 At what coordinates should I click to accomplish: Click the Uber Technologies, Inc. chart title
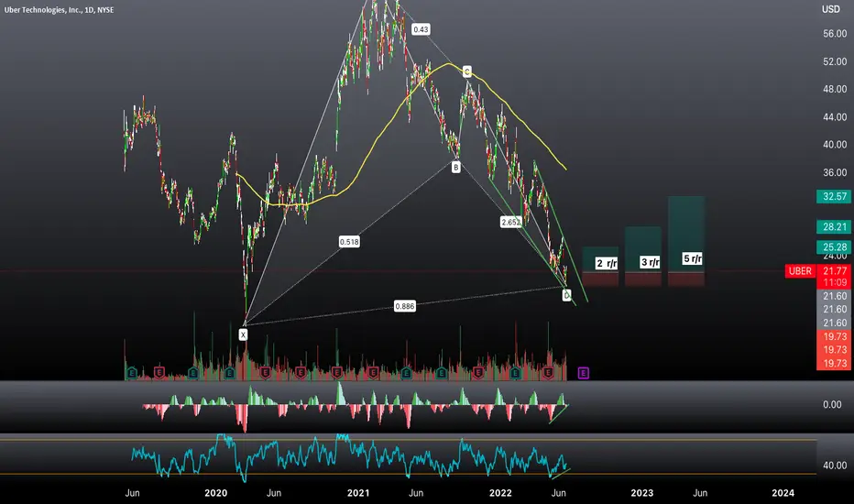click(60, 10)
